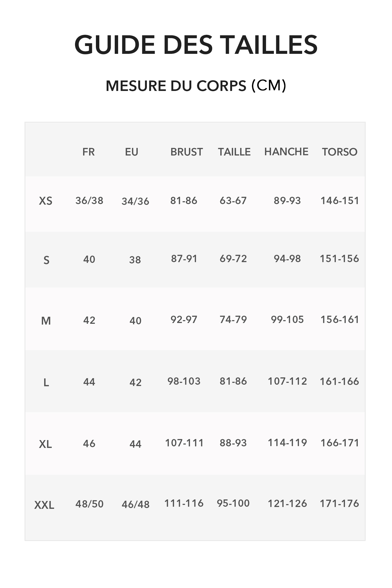The image size is (392, 588).
Task: Click the 36/38 FR size cell
Action: (x=89, y=201)
